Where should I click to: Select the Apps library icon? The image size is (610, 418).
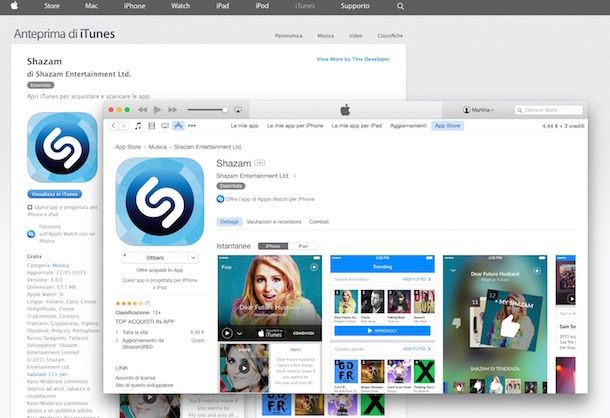click(178, 125)
